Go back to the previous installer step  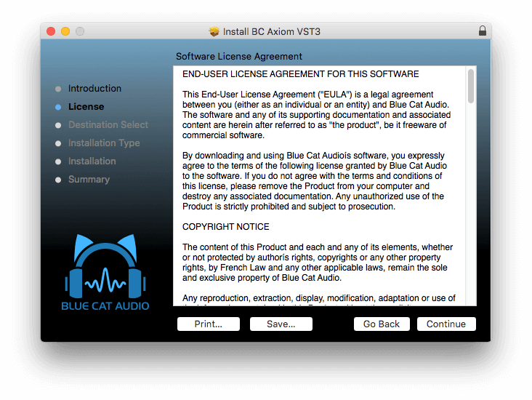coord(382,324)
